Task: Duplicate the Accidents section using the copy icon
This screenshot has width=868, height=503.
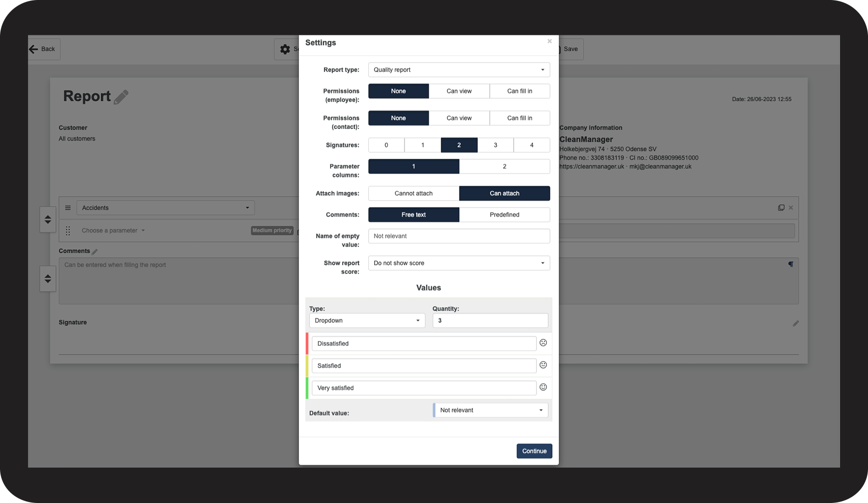Action: 781,207
